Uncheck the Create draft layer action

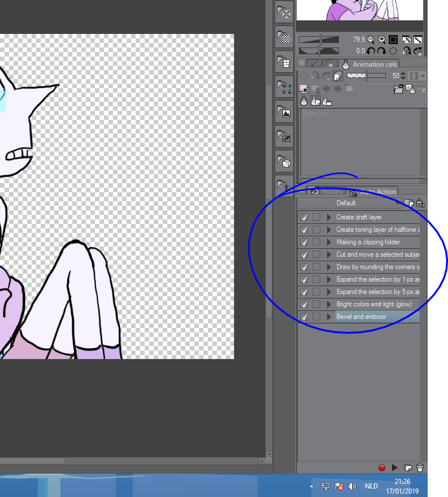(x=304, y=218)
